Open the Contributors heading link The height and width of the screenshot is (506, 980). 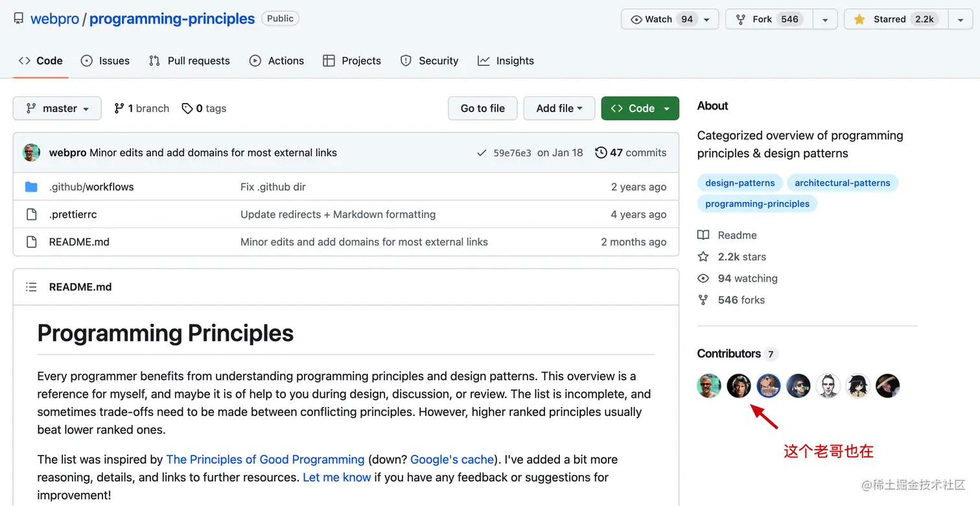coord(737,354)
